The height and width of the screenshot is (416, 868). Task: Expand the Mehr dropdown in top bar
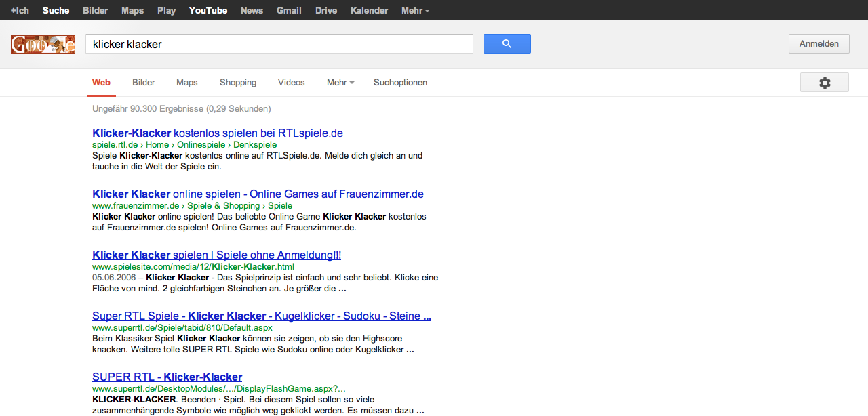(x=414, y=10)
